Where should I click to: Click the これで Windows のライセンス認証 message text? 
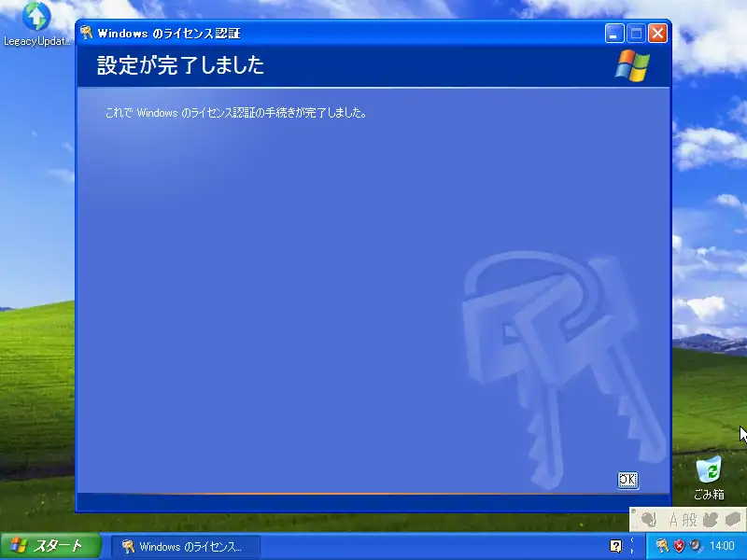tap(236, 113)
